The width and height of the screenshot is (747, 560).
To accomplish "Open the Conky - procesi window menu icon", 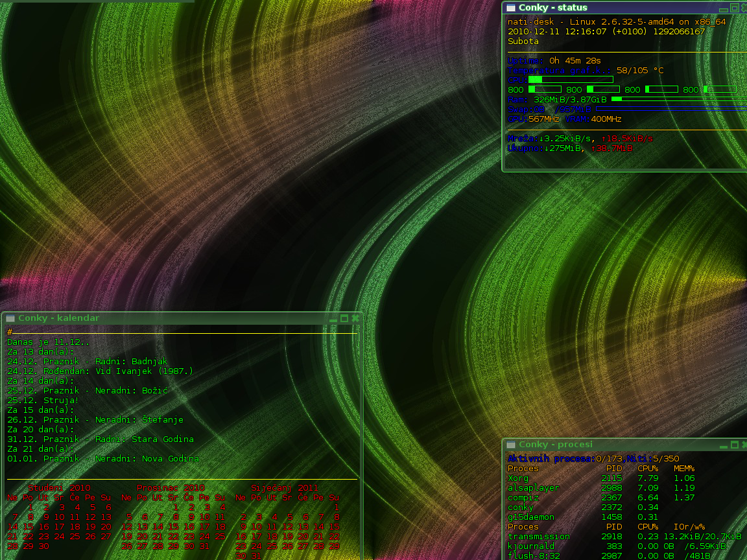I will coord(511,445).
